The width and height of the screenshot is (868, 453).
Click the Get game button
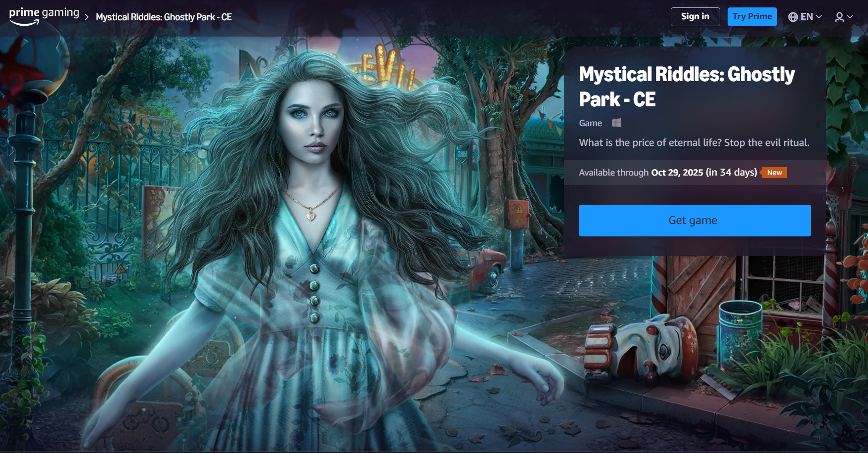coord(694,221)
